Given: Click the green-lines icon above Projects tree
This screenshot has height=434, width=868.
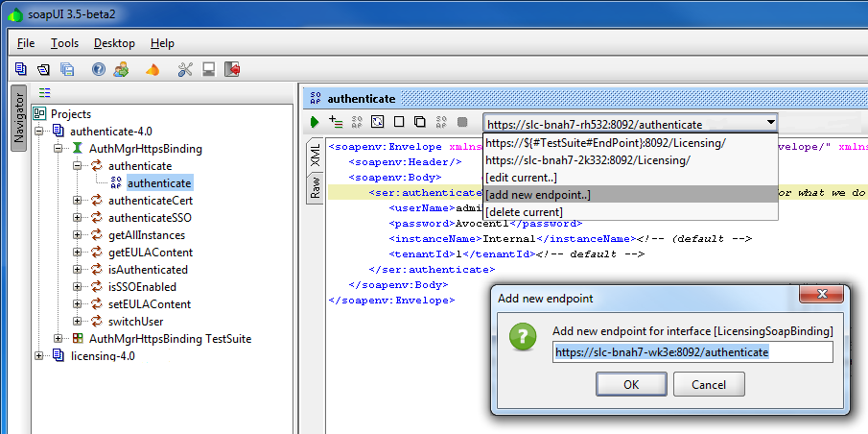Looking at the screenshot, I should (x=45, y=92).
